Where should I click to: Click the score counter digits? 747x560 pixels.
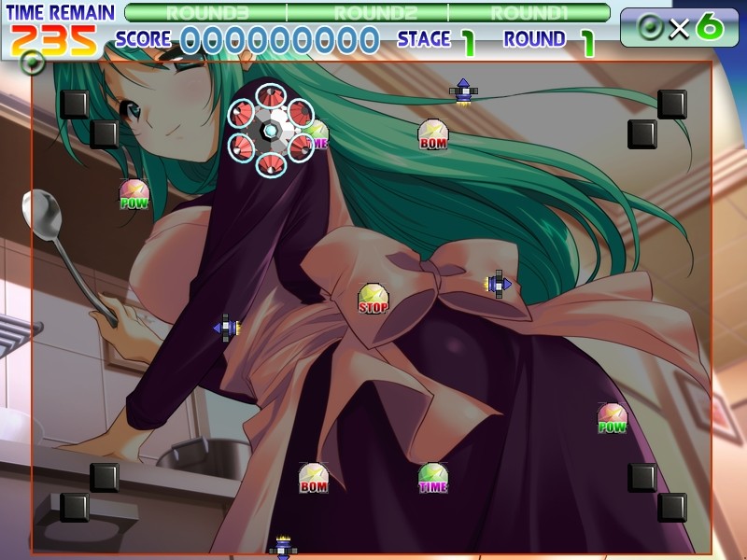[279, 40]
